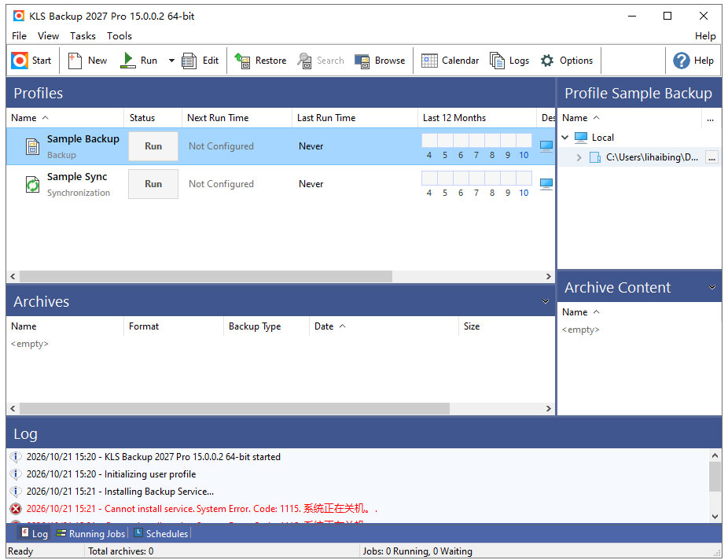Open the Browse tool
728x560 pixels.
380,61
